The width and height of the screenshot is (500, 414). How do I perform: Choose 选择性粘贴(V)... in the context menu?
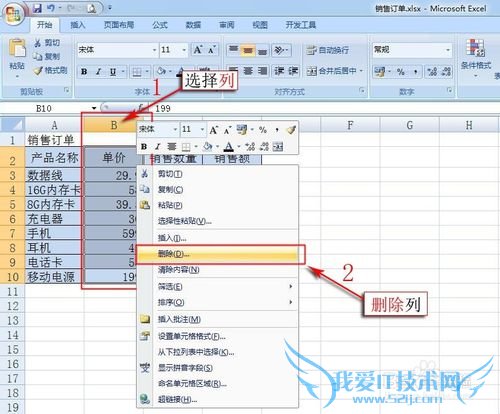218,221
